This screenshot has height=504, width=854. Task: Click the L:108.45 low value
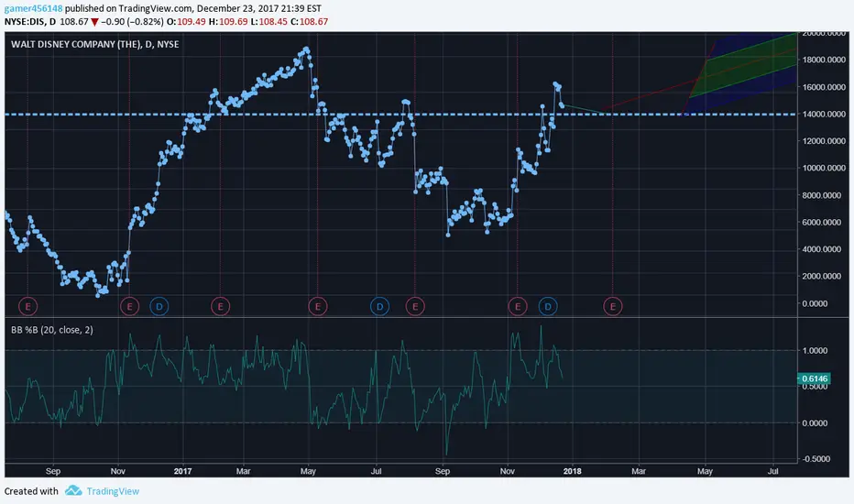(270, 22)
